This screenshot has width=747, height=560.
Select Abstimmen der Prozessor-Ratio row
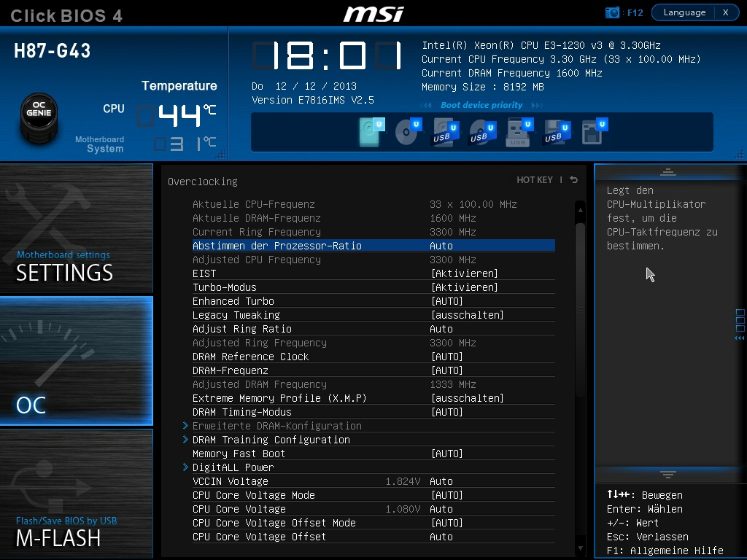(x=373, y=246)
